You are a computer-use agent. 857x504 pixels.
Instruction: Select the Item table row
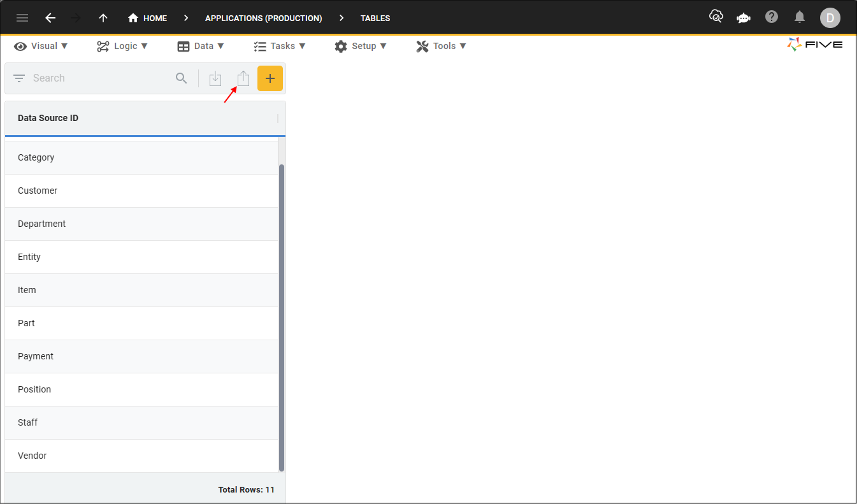[x=141, y=290]
